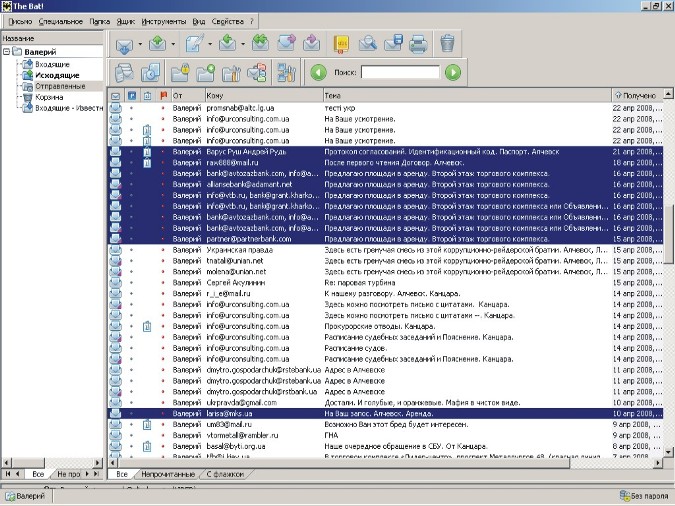Select the Корзина folder
The width and height of the screenshot is (675, 506).
[x=49, y=97]
